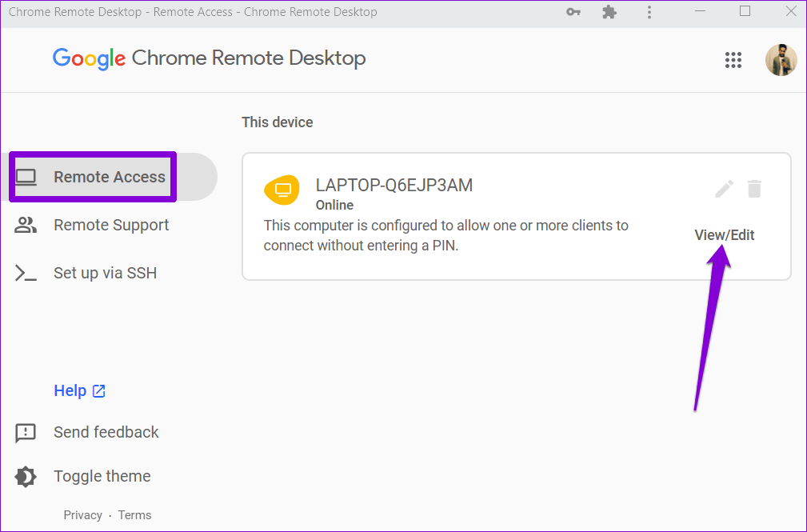Toggle theme between light and dark

(82, 476)
